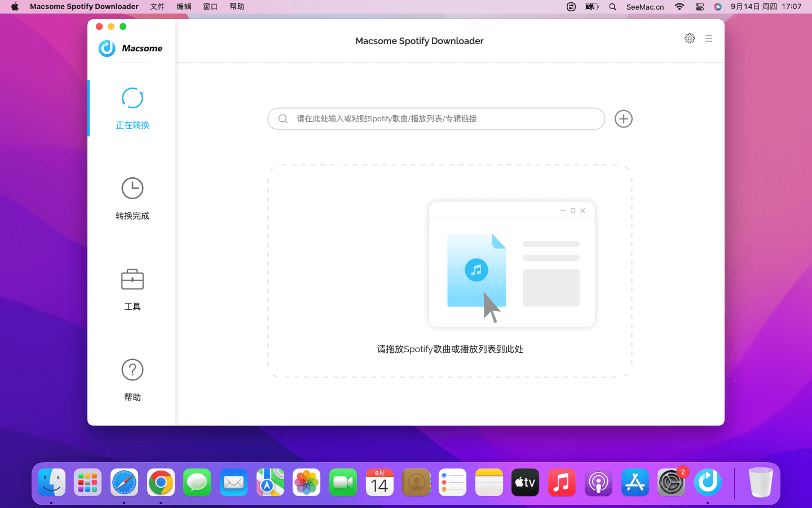Launch Safari from the Dock
Viewport: 812px width, 508px height.
[x=124, y=483]
